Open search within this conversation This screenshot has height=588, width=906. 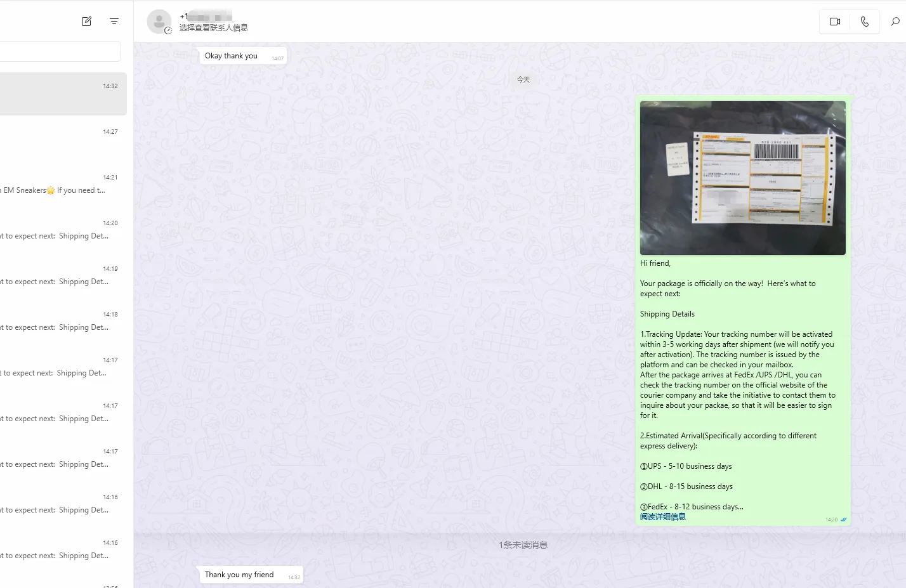coord(895,22)
